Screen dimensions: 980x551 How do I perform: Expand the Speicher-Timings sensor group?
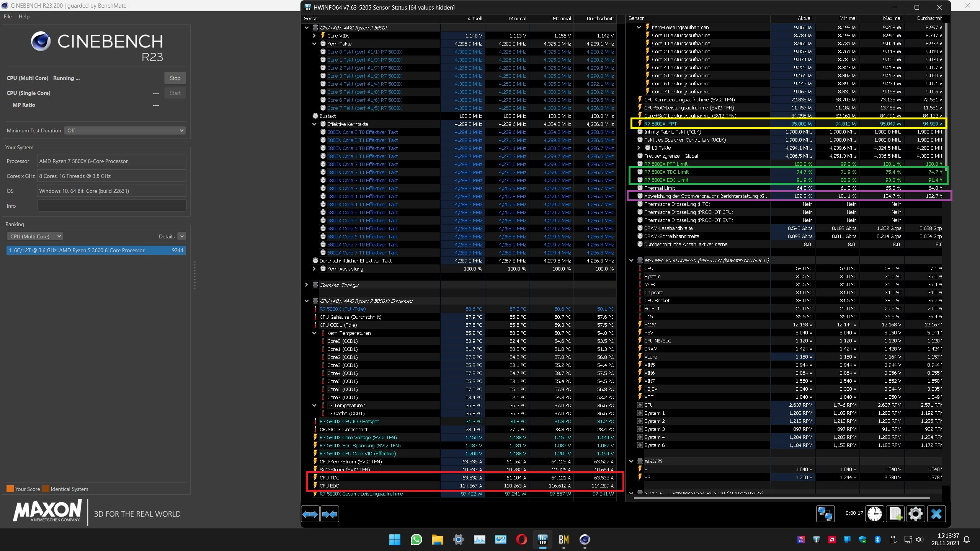click(306, 285)
